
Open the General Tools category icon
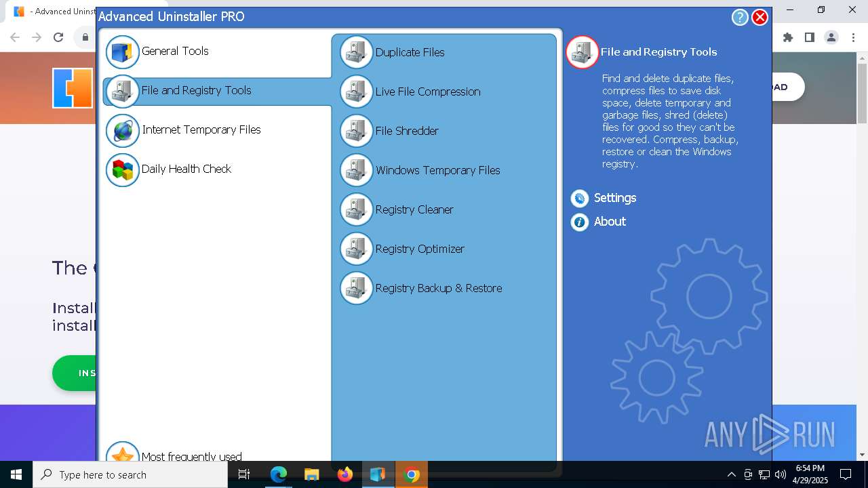tap(123, 52)
